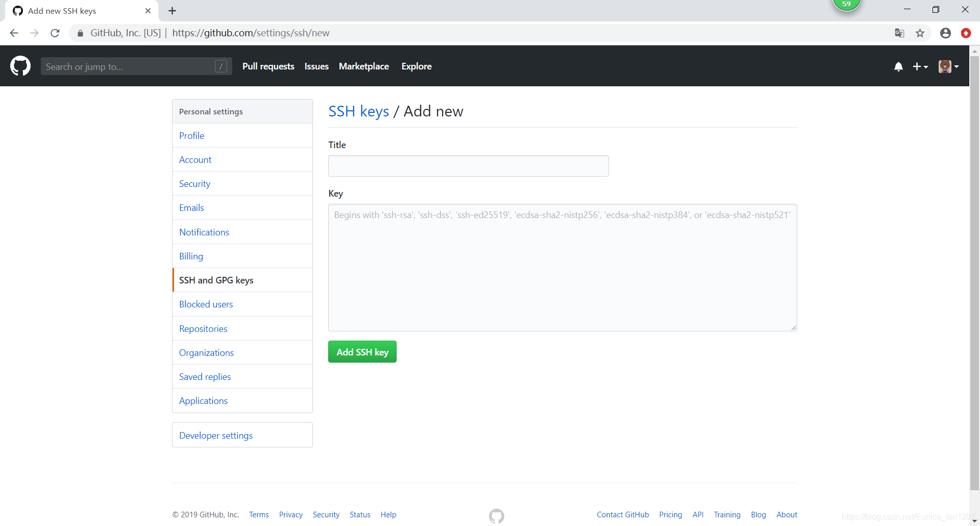Open Blocked users settings
Viewport: 980px width, 526px height.
[x=242, y=304]
